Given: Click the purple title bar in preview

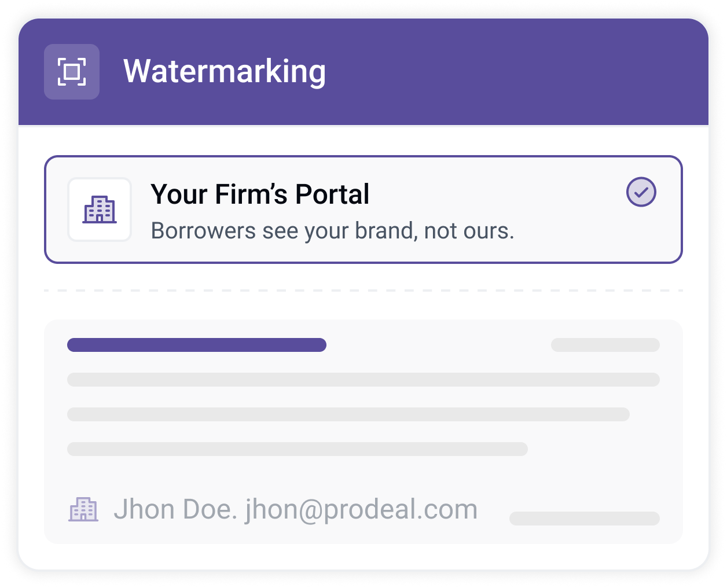Looking at the screenshot, I should [197, 345].
